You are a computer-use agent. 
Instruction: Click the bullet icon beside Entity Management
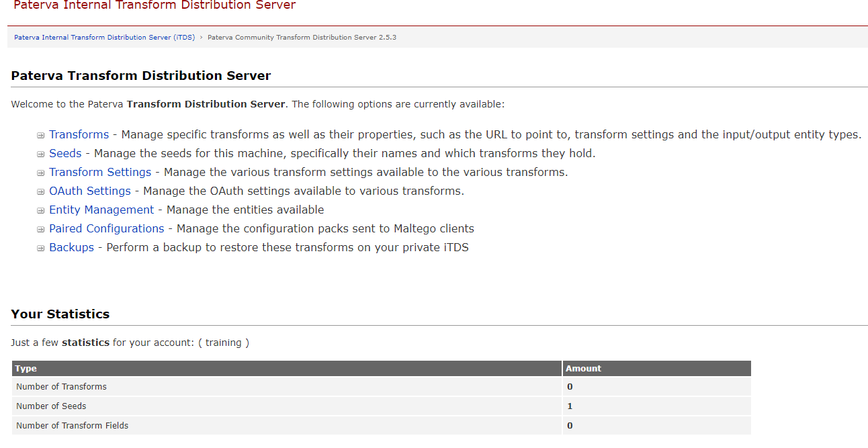pos(41,210)
